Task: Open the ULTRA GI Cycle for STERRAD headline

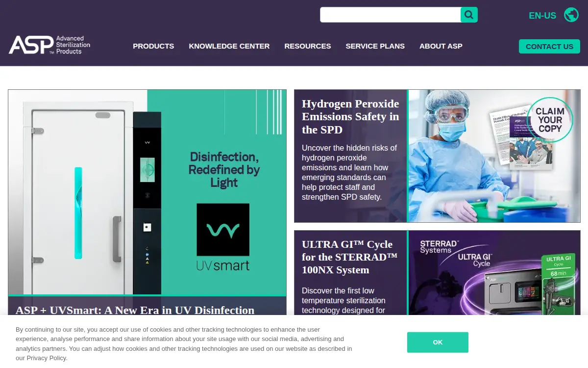Action: pyautogui.click(x=349, y=257)
